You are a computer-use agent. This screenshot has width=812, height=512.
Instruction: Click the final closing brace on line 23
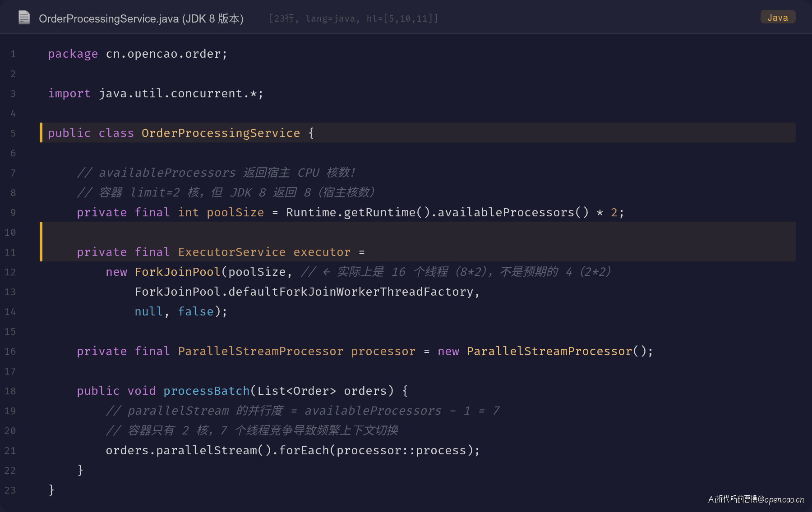pos(51,490)
